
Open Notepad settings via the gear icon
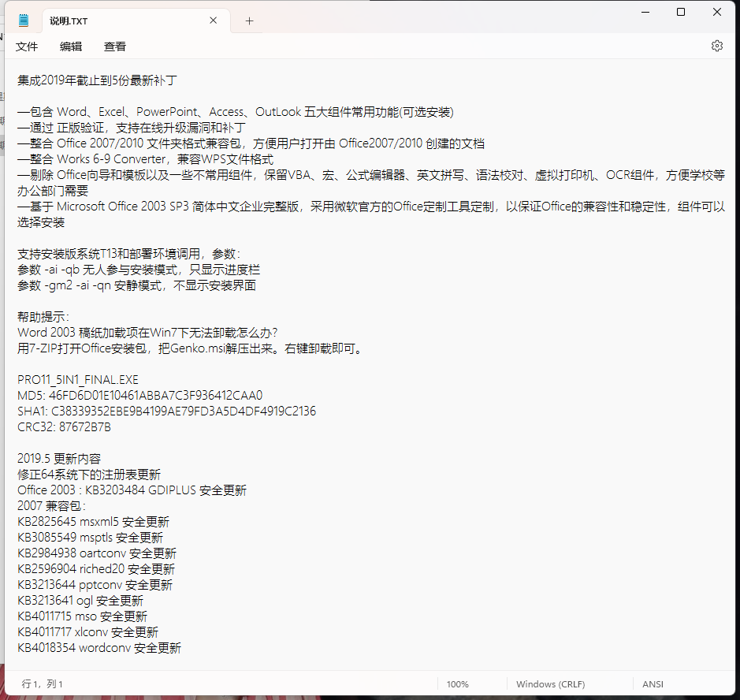tap(716, 46)
